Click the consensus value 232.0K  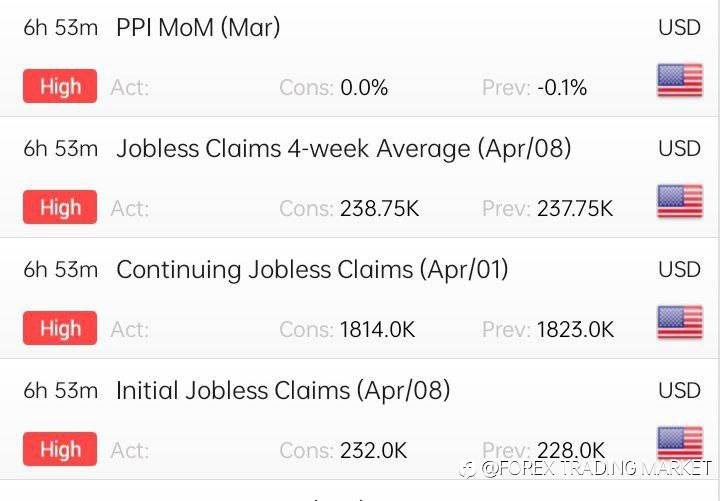click(374, 451)
